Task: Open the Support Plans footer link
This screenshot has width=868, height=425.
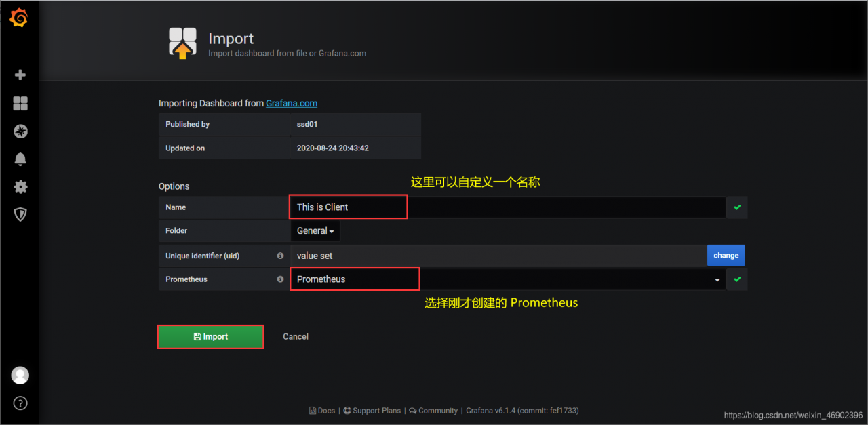Action: point(372,411)
